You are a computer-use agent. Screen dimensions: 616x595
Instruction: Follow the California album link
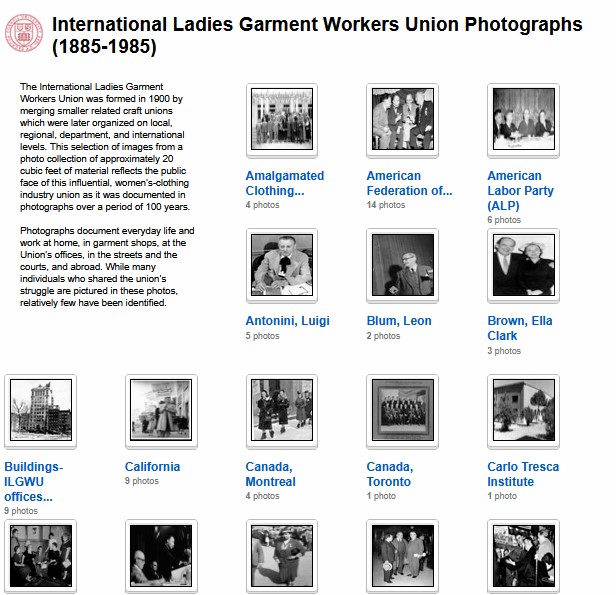click(x=152, y=467)
